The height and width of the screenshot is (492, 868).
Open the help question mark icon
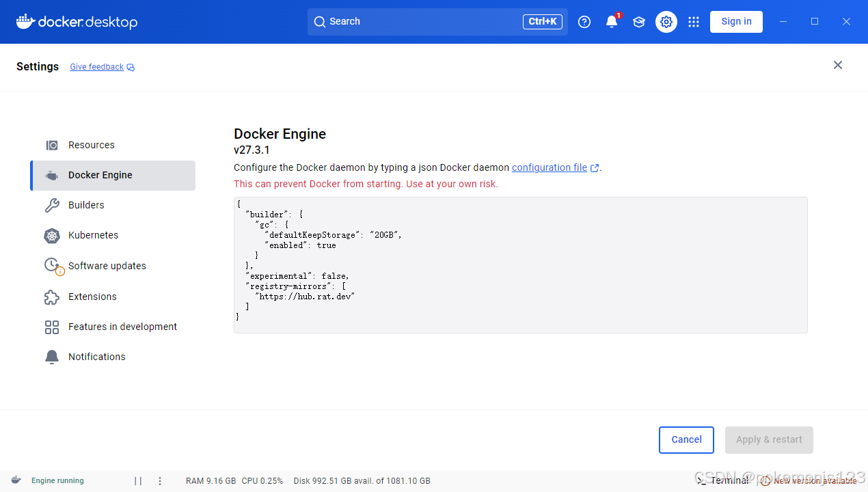click(x=584, y=22)
